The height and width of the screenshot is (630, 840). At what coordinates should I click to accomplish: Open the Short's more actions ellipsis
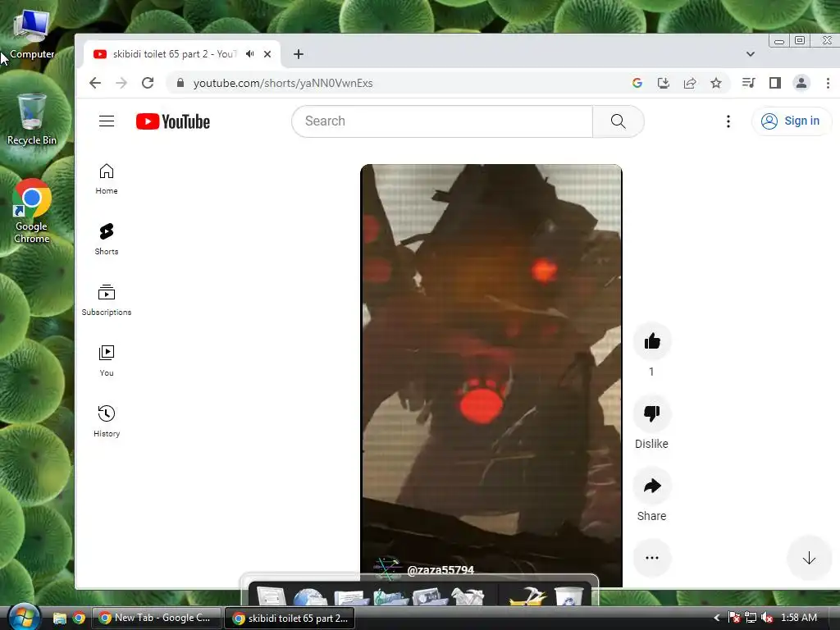pyautogui.click(x=652, y=558)
